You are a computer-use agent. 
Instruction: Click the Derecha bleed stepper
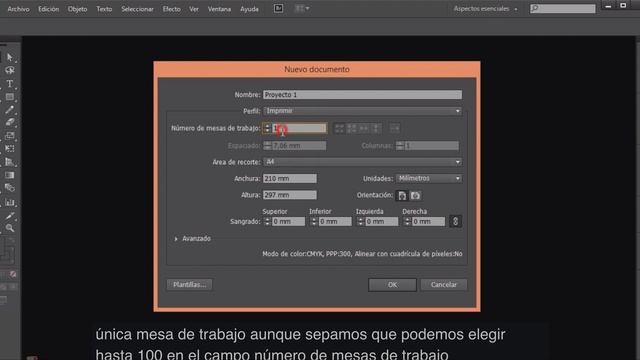(x=407, y=221)
